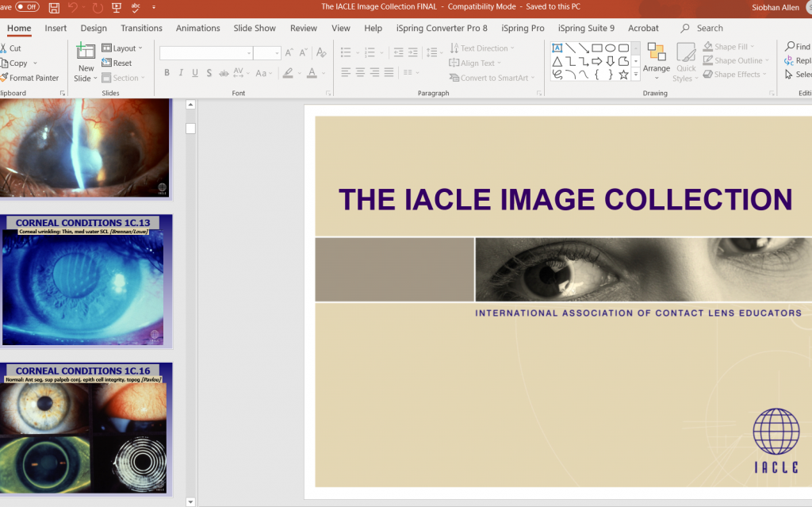Justify the paragraph text
The image size is (812, 507).
[x=389, y=72]
